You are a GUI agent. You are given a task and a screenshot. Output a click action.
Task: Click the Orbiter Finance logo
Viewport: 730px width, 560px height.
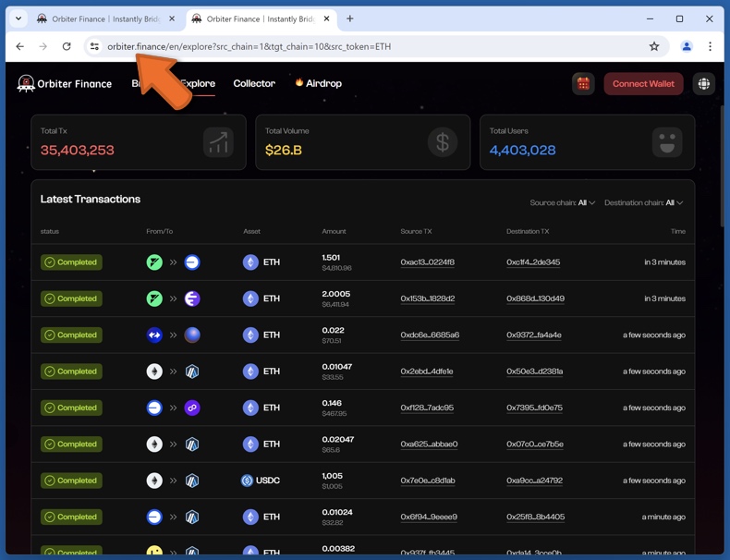click(65, 84)
